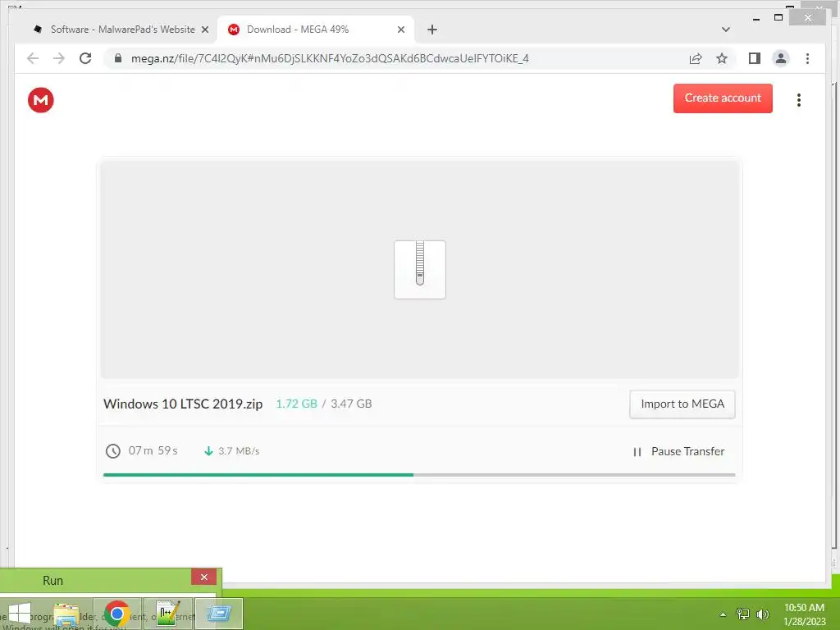Viewport: 840px width, 630px height.
Task: Go forward to the next page
Action: (x=59, y=58)
